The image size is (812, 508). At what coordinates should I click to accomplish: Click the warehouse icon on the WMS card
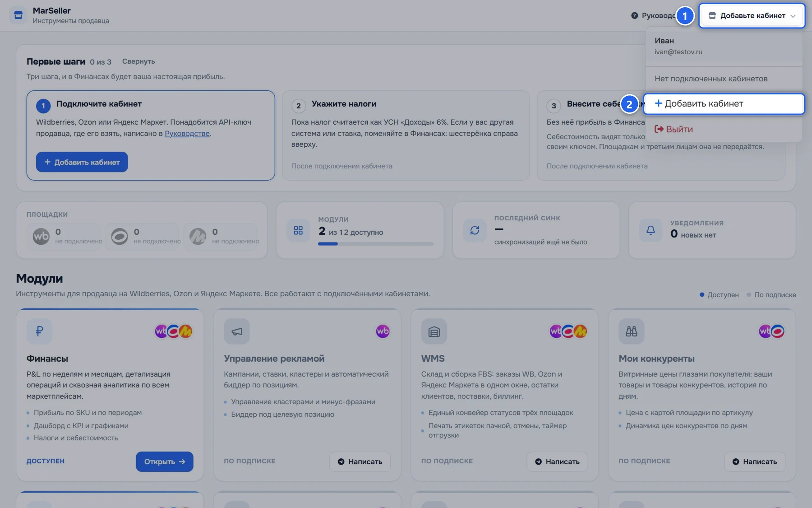coord(434,331)
